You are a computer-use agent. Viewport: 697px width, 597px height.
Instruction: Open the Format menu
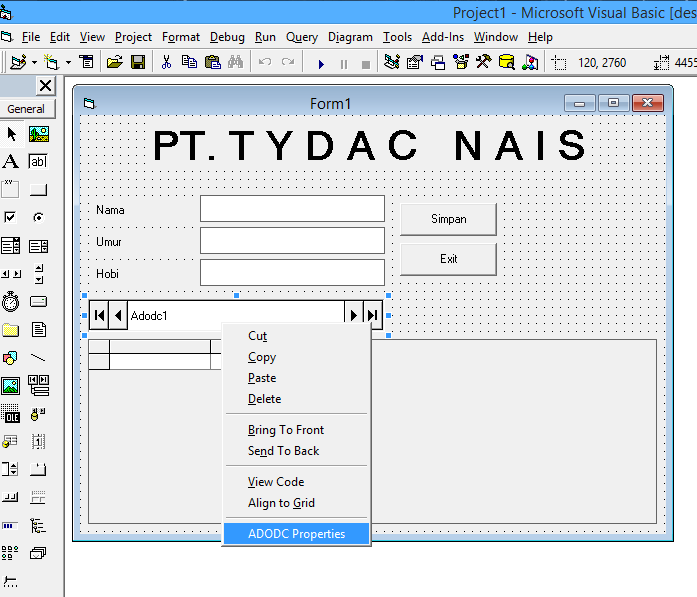point(181,37)
